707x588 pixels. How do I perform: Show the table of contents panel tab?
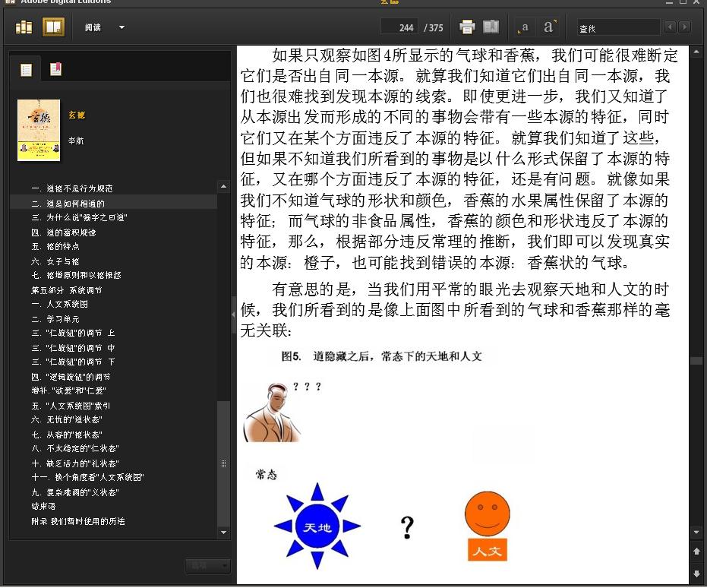[x=26, y=69]
